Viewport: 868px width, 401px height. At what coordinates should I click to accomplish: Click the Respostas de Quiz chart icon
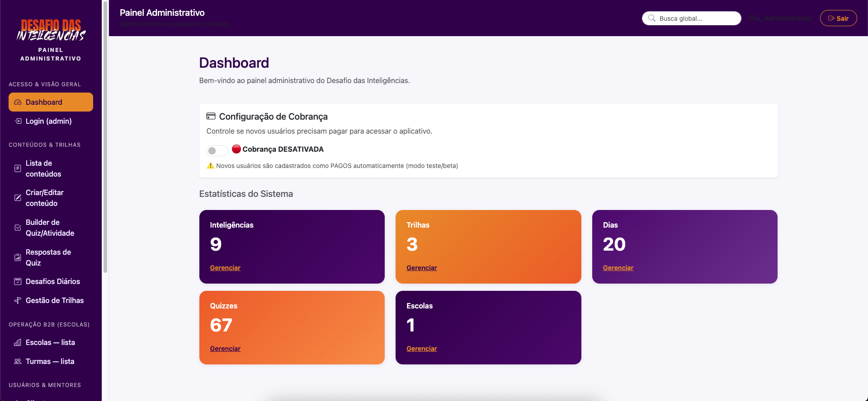[x=18, y=257]
